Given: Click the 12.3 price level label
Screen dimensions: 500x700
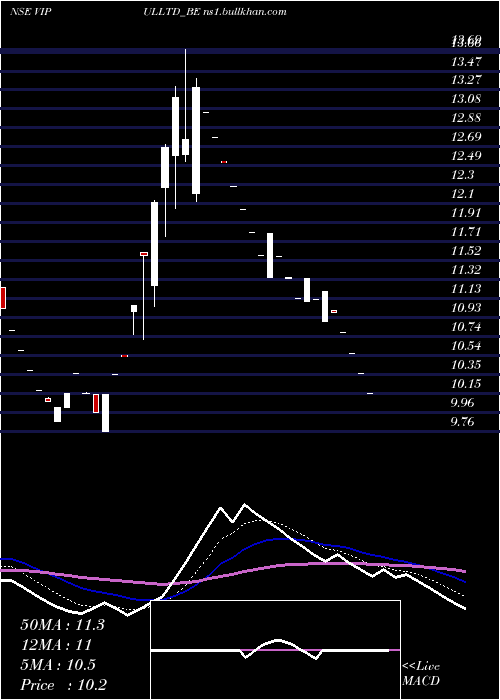Looking at the screenshot, I should pos(462,175).
